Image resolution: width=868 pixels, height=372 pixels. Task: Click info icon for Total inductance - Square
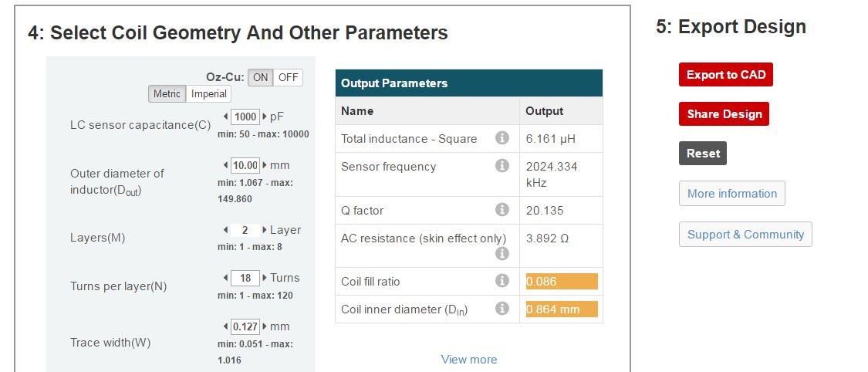pyautogui.click(x=502, y=138)
